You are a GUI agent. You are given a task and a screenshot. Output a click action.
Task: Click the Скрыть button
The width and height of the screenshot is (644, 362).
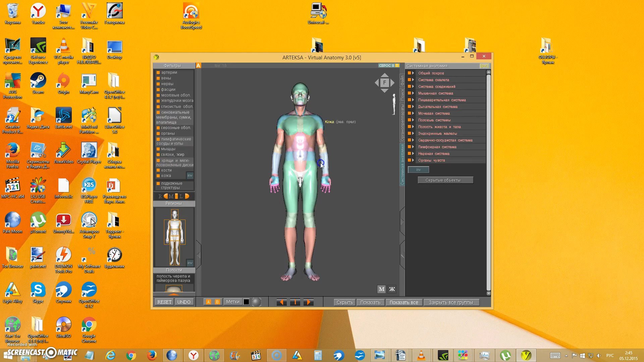pyautogui.click(x=344, y=302)
